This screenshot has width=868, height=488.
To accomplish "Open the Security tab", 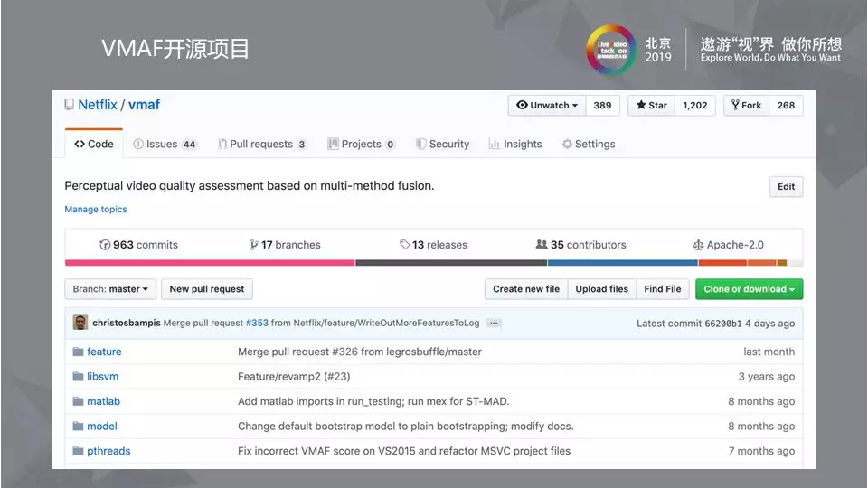I will pos(442,144).
